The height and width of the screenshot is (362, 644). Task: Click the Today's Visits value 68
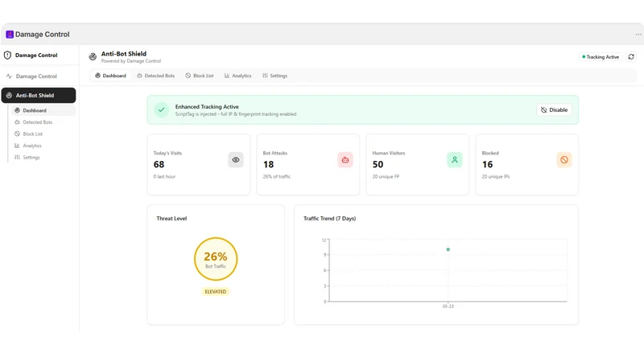point(159,165)
